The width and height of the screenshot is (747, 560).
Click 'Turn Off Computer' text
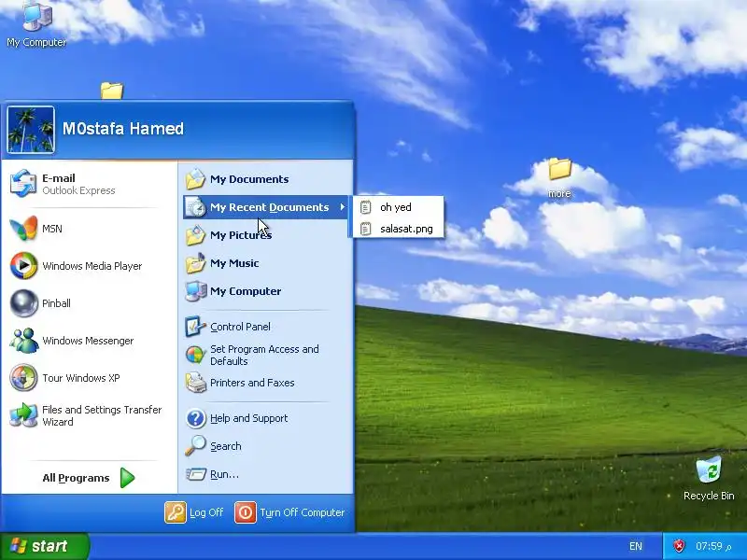point(302,512)
